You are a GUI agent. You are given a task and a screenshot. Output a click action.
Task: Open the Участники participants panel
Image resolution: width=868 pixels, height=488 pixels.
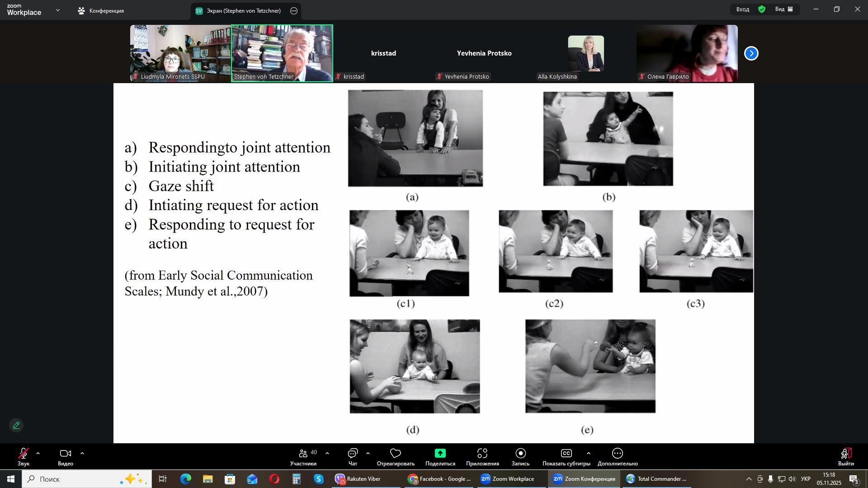coord(303,456)
